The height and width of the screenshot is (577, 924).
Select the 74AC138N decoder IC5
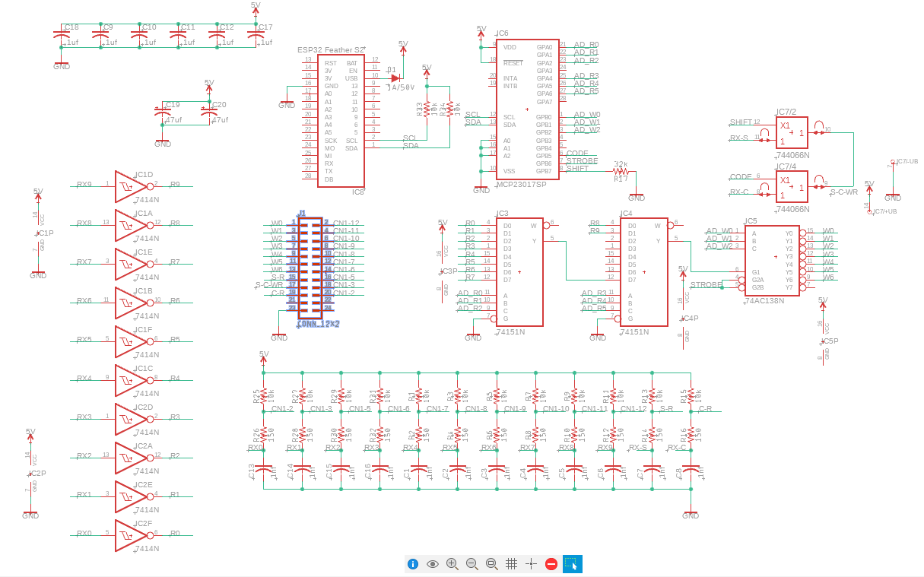pyautogui.click(x=772, y=261)
